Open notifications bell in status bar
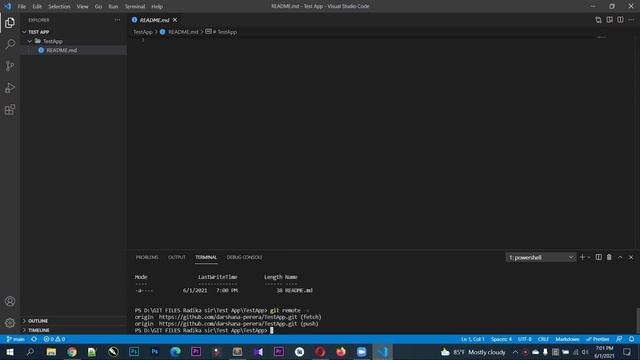 [x=631, y=339]
